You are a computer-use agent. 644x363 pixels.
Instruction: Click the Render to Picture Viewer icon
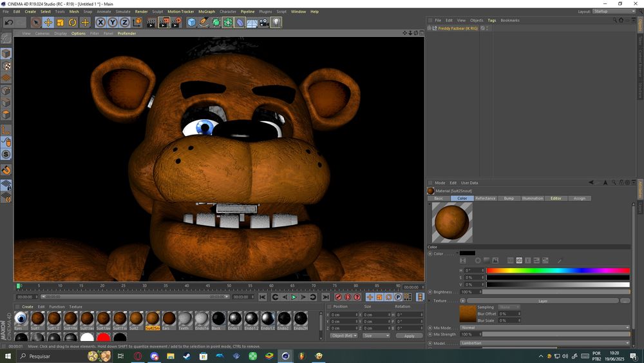[x=164, y=23]
